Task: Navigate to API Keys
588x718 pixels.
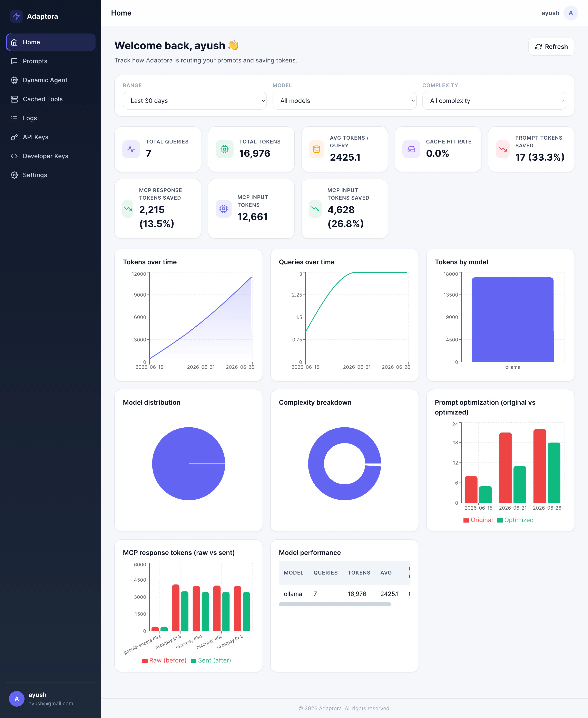Action: point(51,137)
